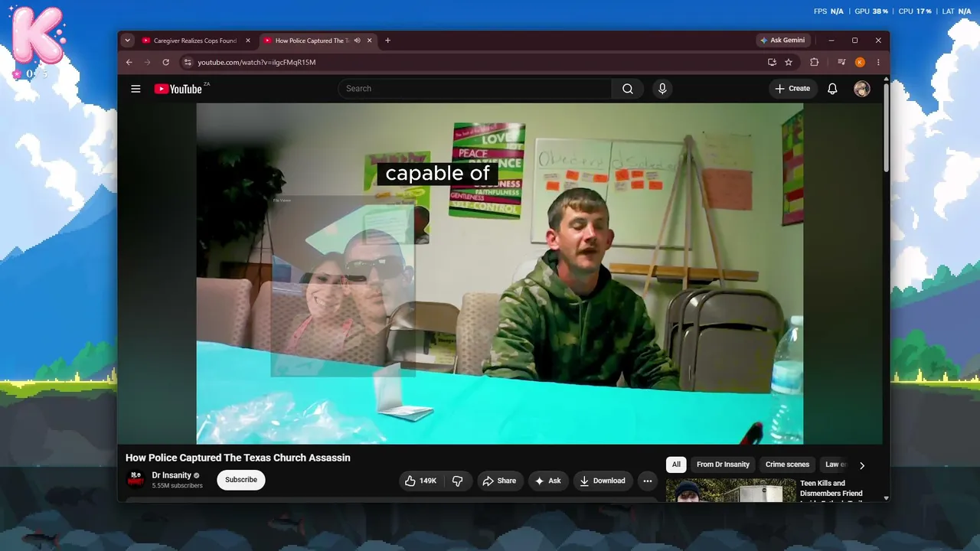
Task: Click the 5.55M subscribers text
Action: 177,486
